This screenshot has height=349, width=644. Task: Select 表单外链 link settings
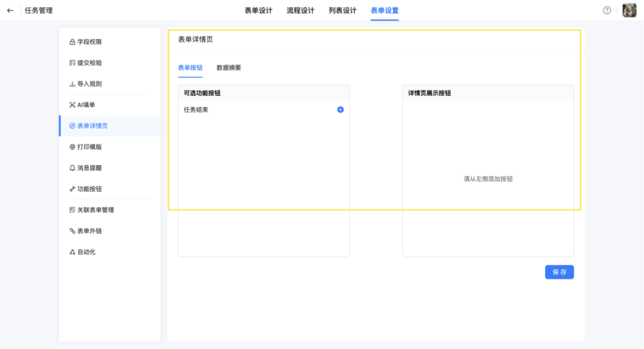pyautogui.click(x=89, y=231)
